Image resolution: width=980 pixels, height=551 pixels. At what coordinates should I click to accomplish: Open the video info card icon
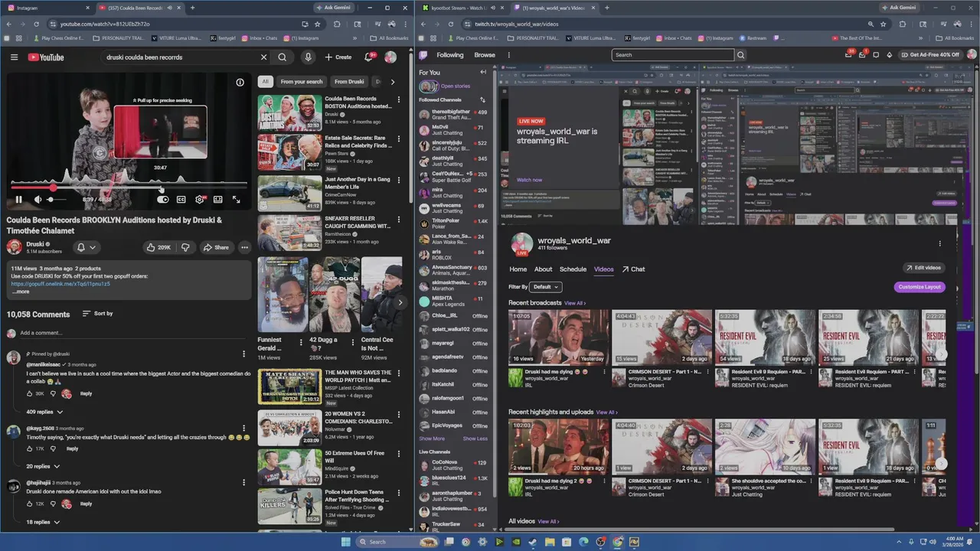pos(240,82)
